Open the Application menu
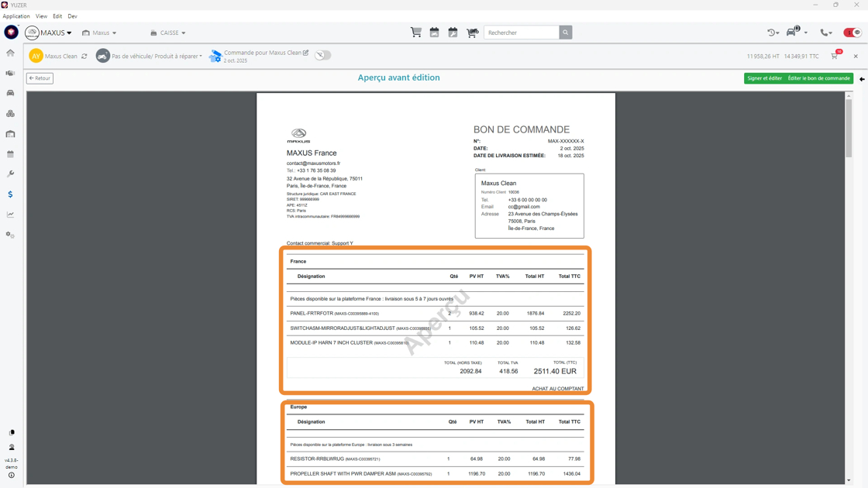This screenshot has height=488, width=868. [x=16, y=16]
